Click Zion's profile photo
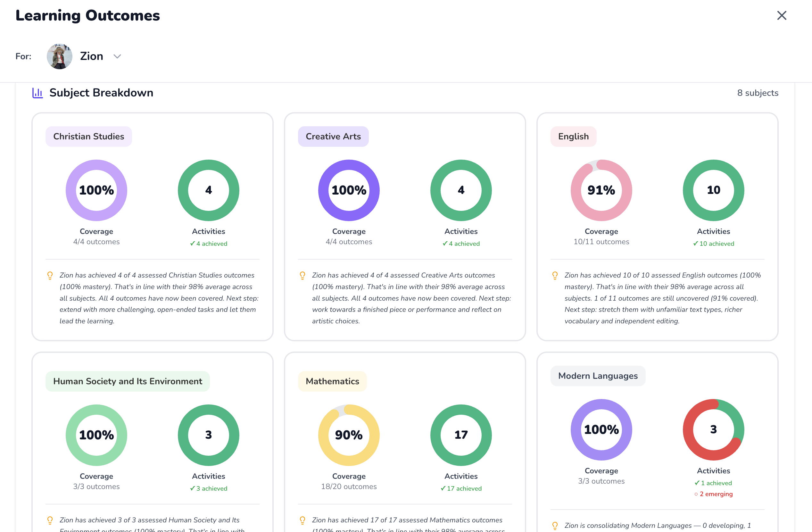 (59, 56)
